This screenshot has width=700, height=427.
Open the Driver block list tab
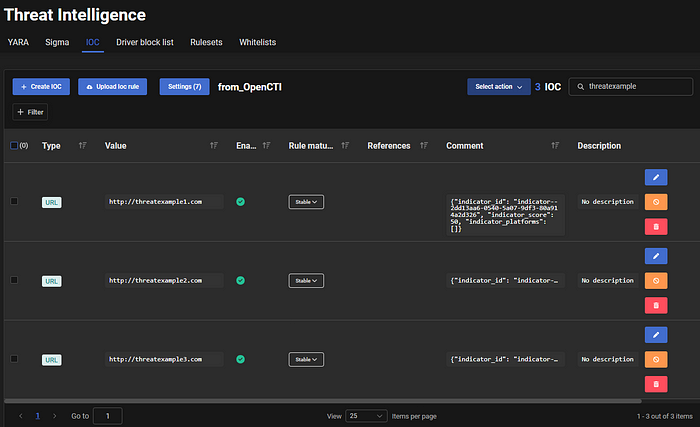tap(145, 43)
